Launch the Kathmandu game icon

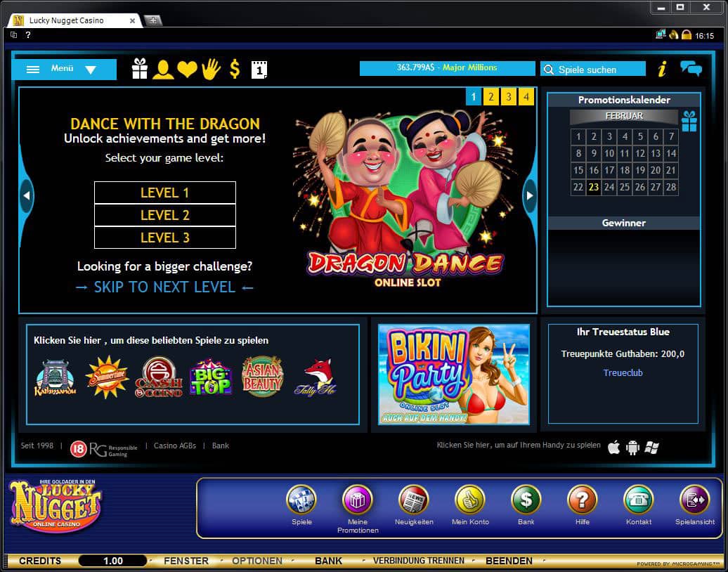pyautogui.click(x=56, y=377)
